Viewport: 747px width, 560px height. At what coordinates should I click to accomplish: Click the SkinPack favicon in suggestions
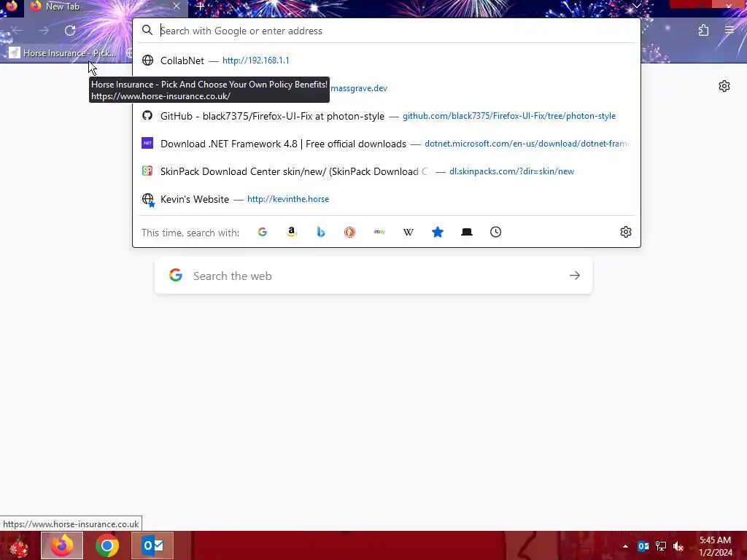pyautogui.click(x=147, y=171)
